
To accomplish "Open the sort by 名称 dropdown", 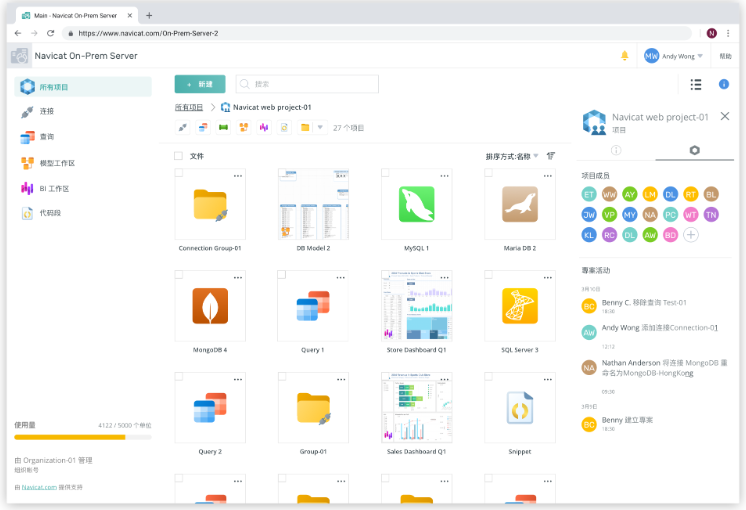I will click(x=511, y=156).
